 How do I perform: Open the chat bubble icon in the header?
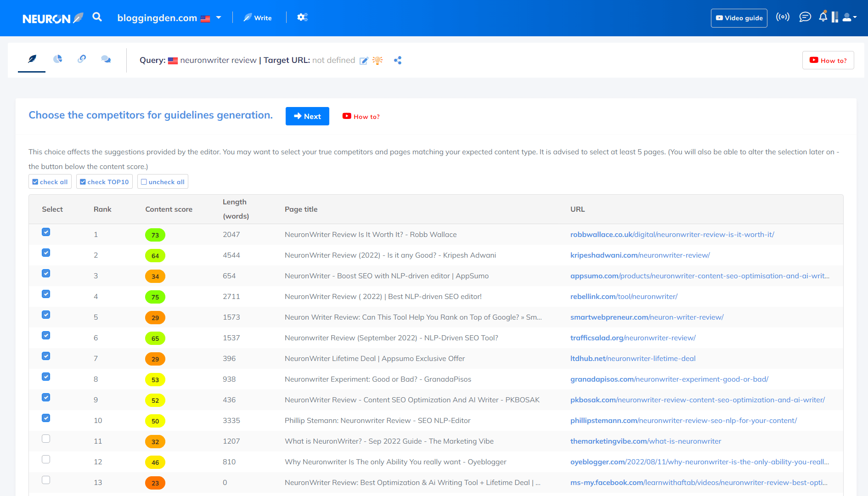805,17
